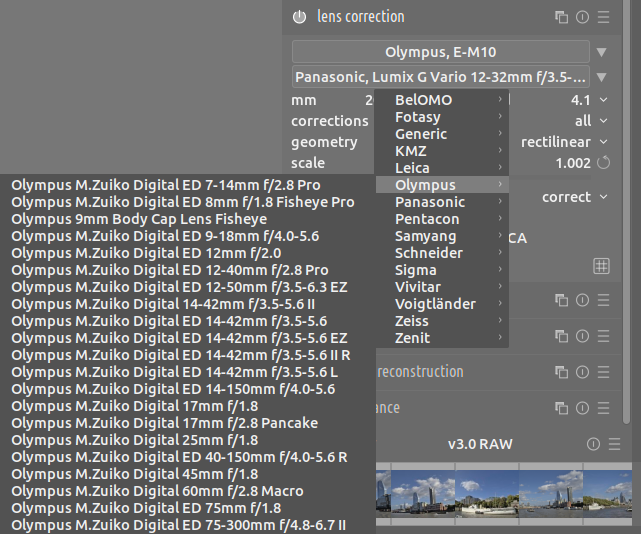641x534 pixels.
Task: Select Olympus in the maker menu
Action: [442, 185]
